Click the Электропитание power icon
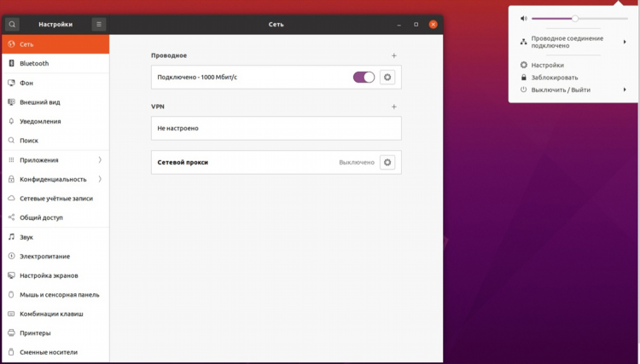 [11, 256]
